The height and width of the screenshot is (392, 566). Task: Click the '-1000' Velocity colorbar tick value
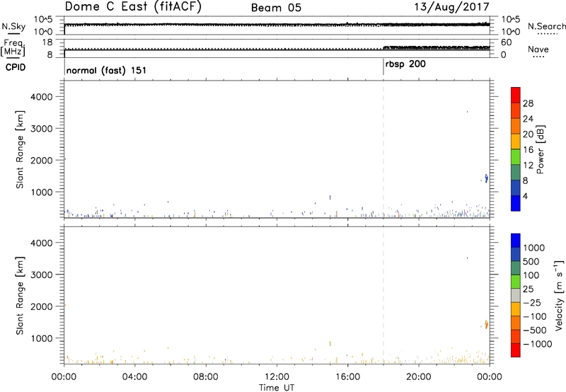click(538, 344)
